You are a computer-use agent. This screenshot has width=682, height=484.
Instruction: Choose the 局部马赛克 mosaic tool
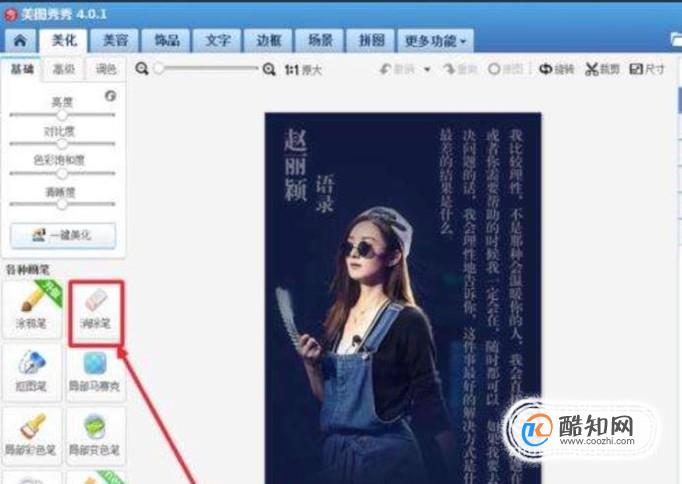coord(95,372)
